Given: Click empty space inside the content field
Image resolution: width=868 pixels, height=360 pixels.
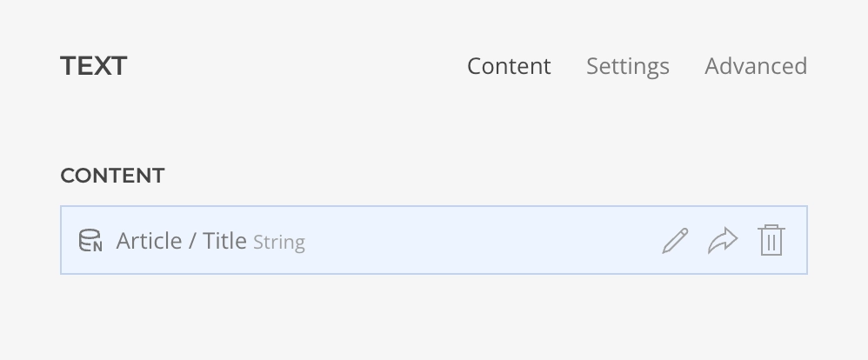Looking at the screenshot, I should point(478,241).
